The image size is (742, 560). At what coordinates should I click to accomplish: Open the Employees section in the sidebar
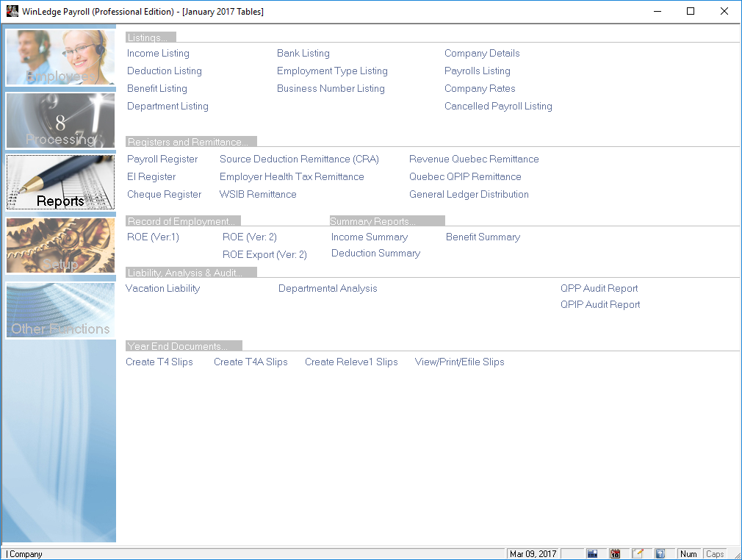60,57
